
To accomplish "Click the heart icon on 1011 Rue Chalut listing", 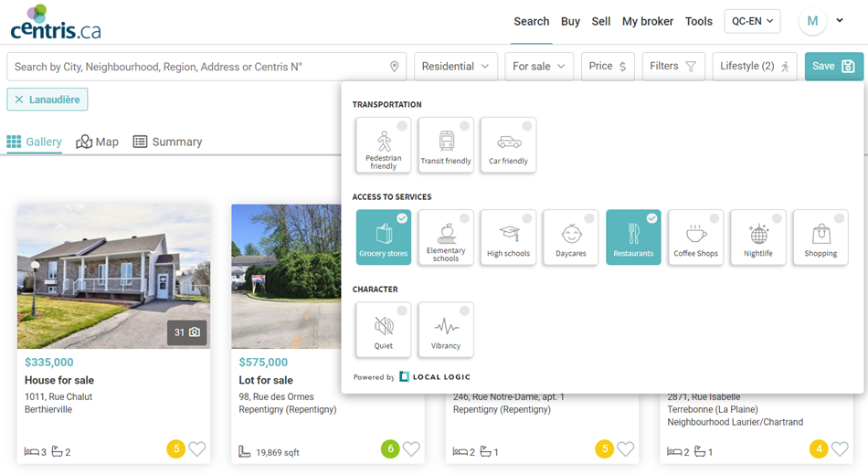I will tap(197, 448).
